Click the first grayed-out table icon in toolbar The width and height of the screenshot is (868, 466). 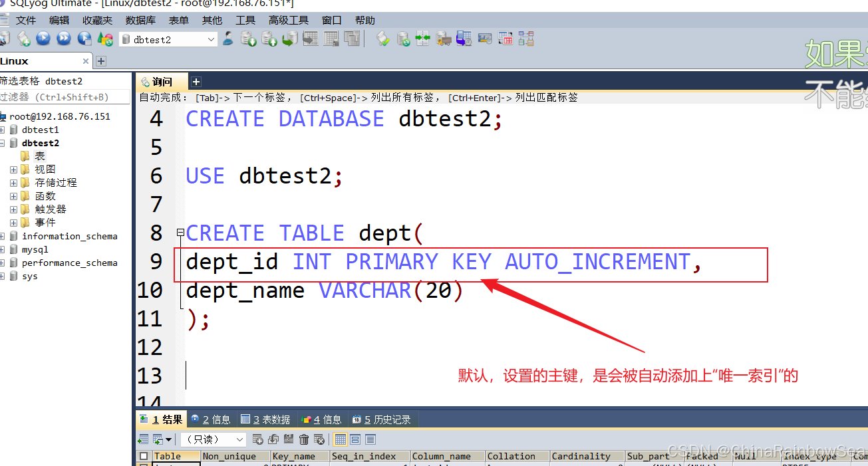pos(311,39)
